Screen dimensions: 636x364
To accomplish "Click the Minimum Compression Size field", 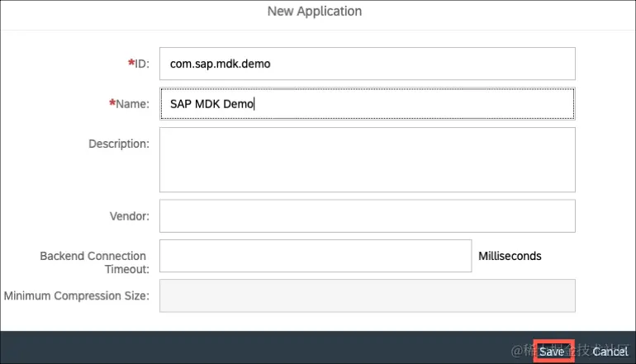I will point(367,295).
